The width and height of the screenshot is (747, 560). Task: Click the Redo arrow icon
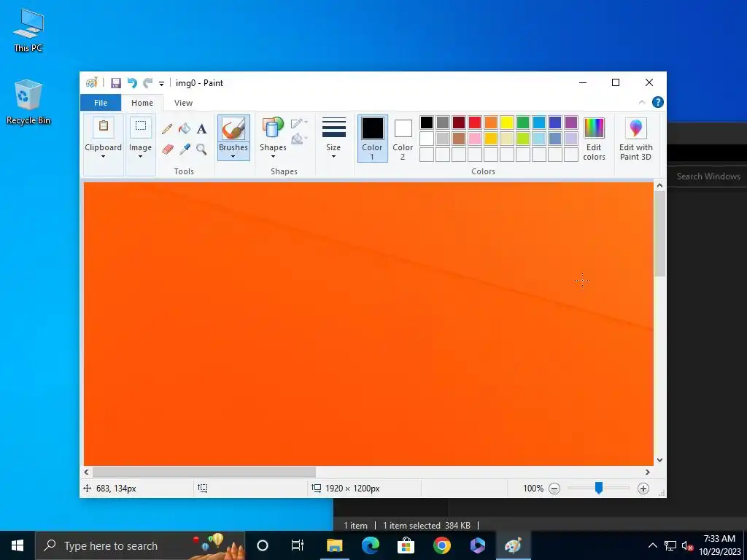pos(147,83)
